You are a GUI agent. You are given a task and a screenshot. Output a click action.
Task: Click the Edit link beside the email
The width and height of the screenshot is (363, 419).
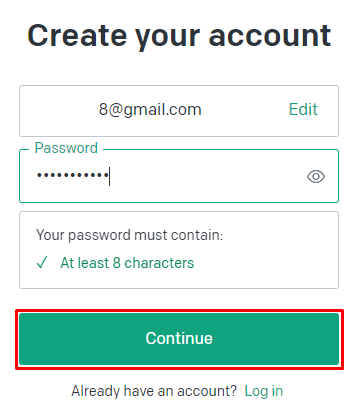click(303, 109)
